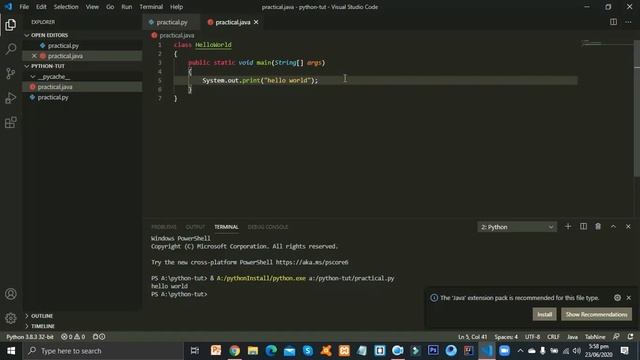
Task: Close the practical.java editor tab
Action: pos(256,22)
